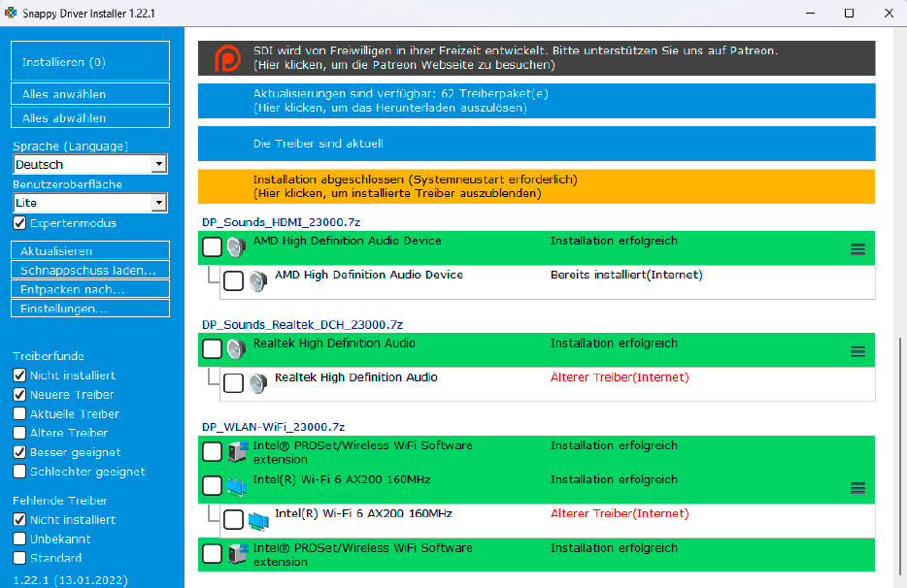907x588 pixels.
Task: Enable the Ältere Treiber filter
Action: point(19,433)
